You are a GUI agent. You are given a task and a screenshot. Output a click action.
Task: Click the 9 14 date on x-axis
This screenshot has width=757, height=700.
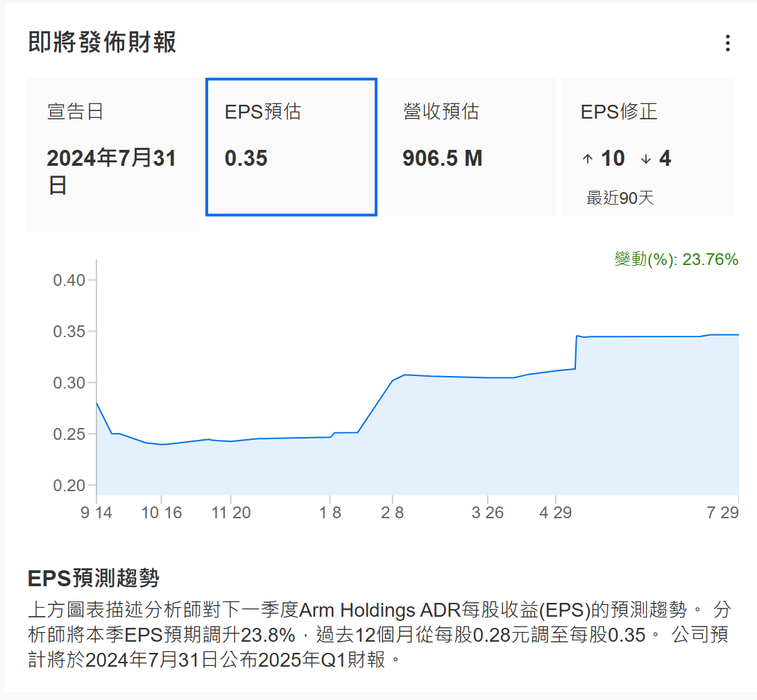click(x=96, y=512)
